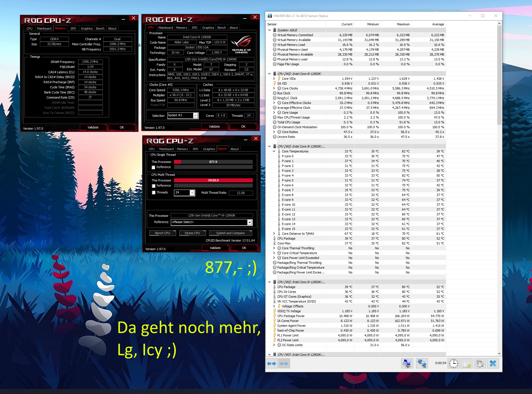Click the thermometer icon beside P-core 0
The height and width of the screenshot is (394, 532).
(x=279, y=156)
